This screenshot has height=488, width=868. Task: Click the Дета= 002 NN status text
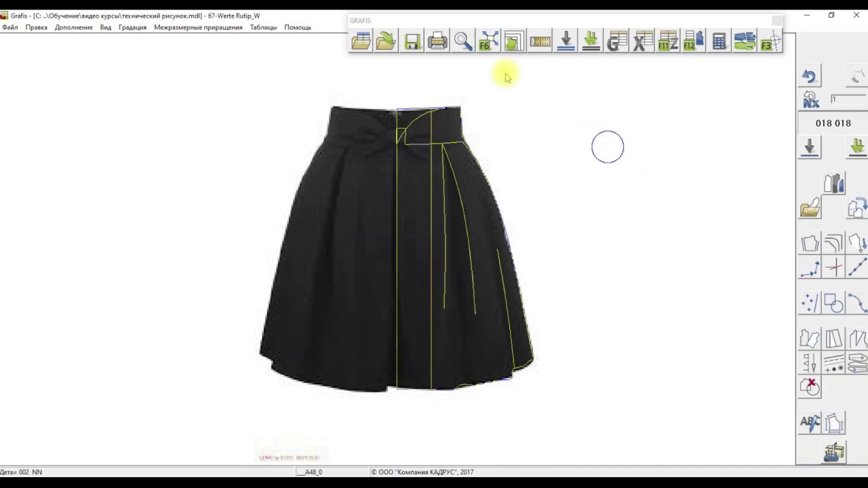click(x=21, y=472)
